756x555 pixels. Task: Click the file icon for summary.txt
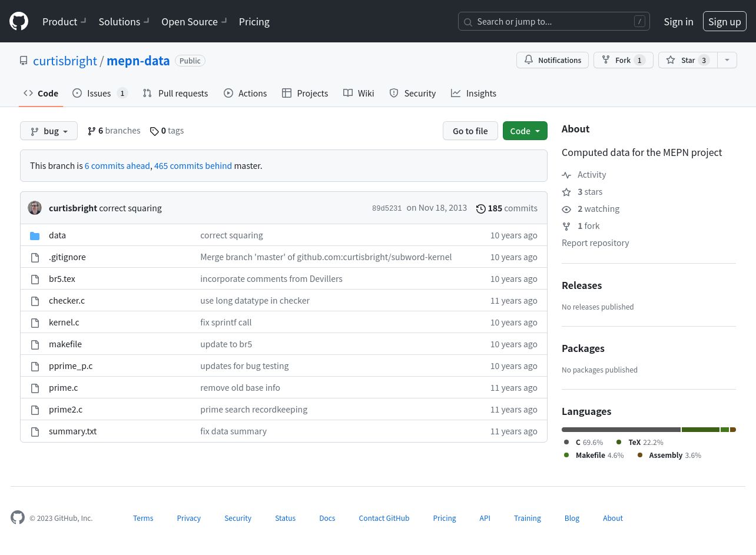click(x=35, y=431)
